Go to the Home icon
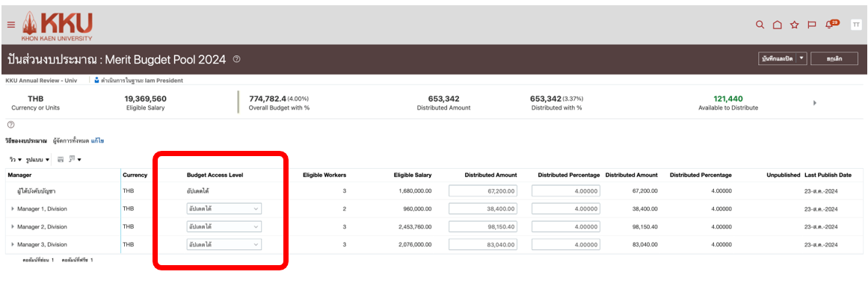The width and height of the screenshot is (868, 301). (x=777, y=25)
